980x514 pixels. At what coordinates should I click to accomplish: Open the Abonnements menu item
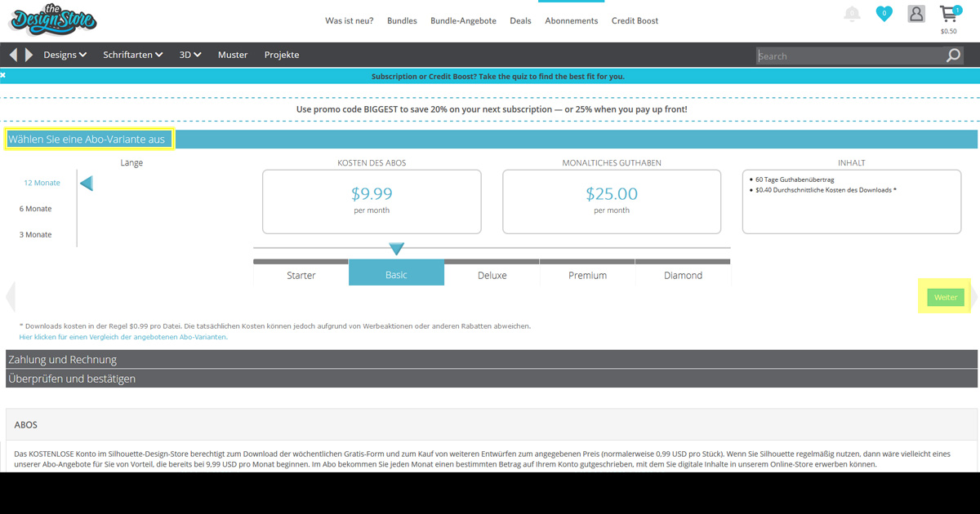571,20
